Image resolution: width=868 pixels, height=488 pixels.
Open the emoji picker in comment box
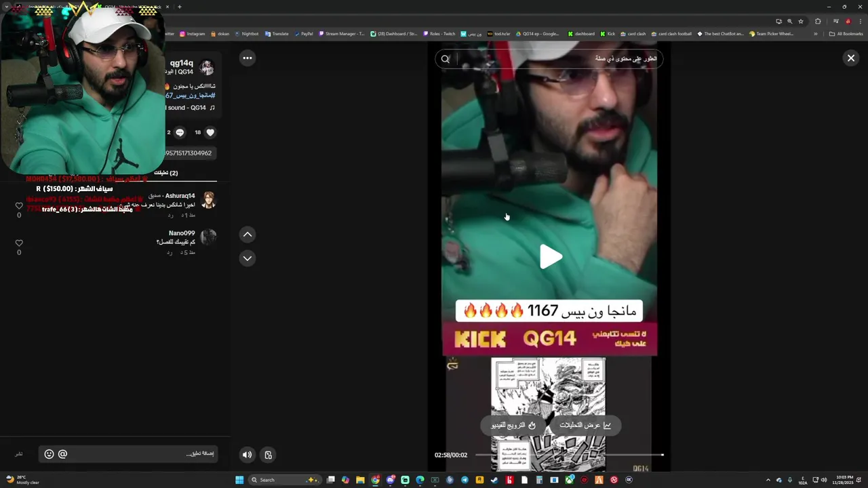coord(49,454)
